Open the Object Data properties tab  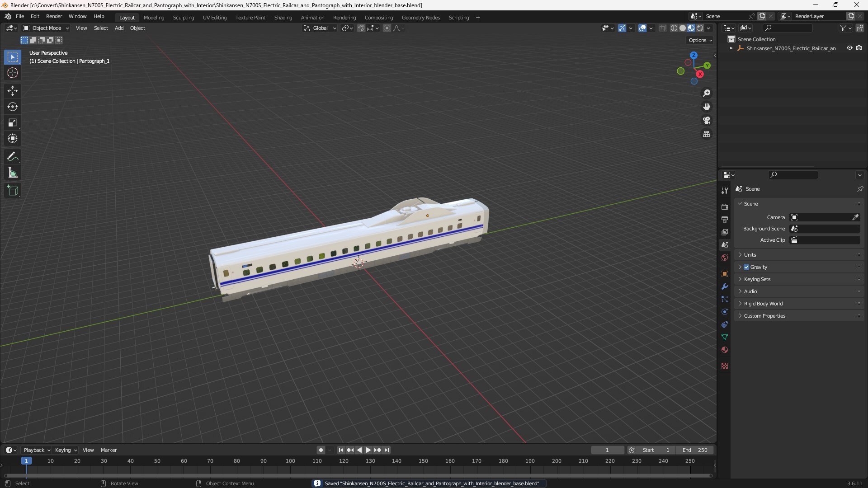point(725,337)
